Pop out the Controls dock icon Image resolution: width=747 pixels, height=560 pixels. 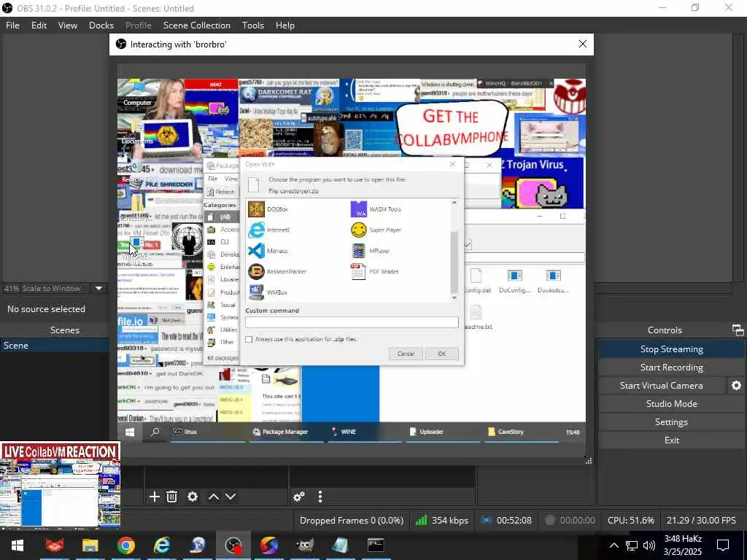coord(738,330)
